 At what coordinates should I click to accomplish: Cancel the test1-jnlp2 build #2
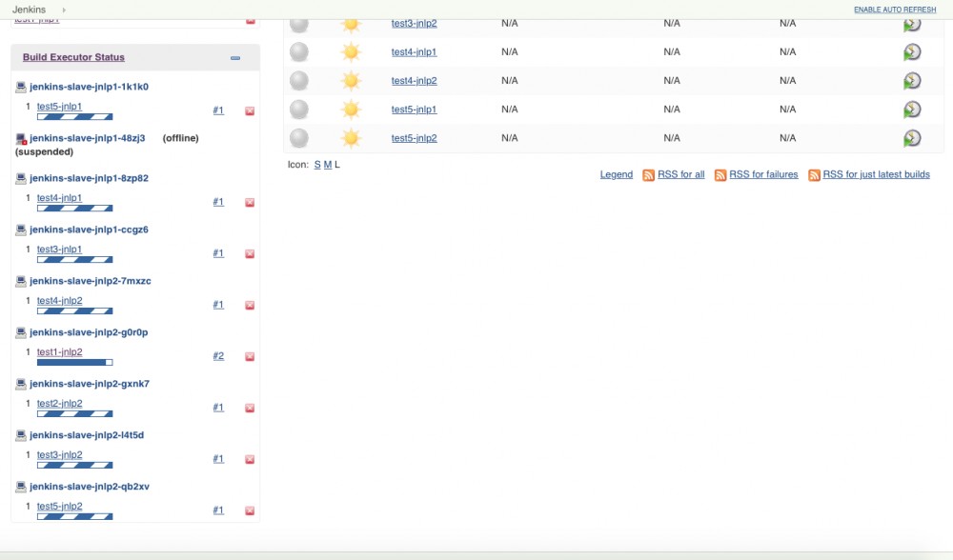coord(250,356)
